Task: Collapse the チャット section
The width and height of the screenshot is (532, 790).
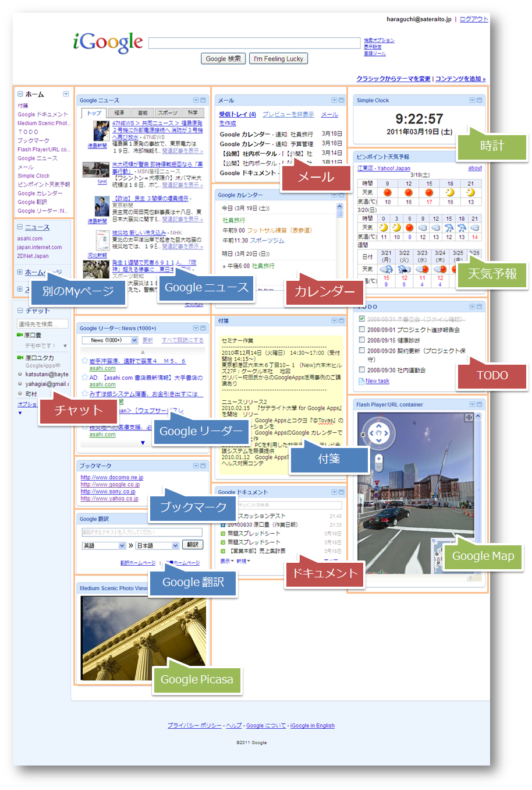Action: coord(20,311)
